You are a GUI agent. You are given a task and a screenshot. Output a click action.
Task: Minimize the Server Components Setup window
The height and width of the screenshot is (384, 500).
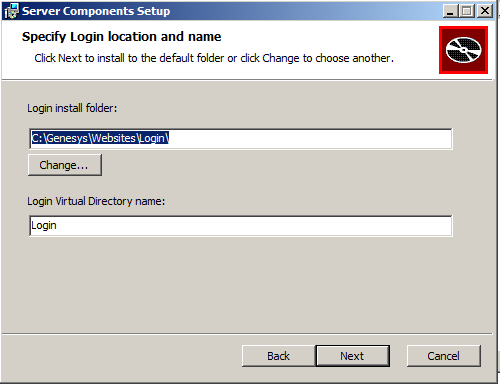[x=450, y=11]
